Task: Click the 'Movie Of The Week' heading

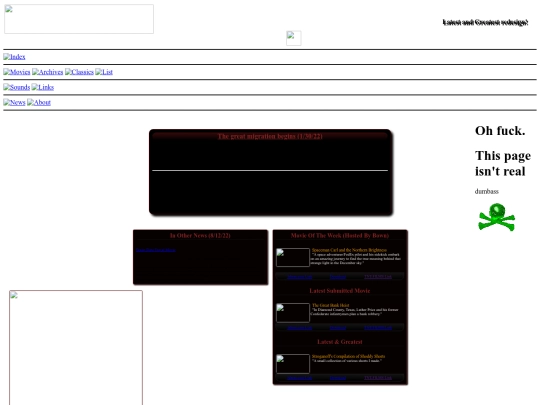Action: tap(340, 236)
